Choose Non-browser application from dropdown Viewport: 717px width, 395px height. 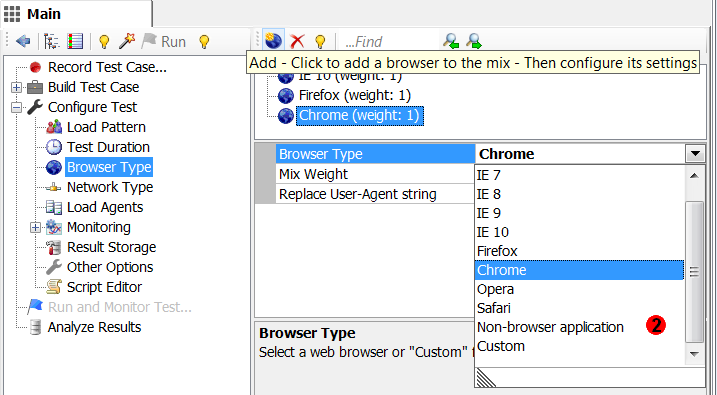pos(579,327)
